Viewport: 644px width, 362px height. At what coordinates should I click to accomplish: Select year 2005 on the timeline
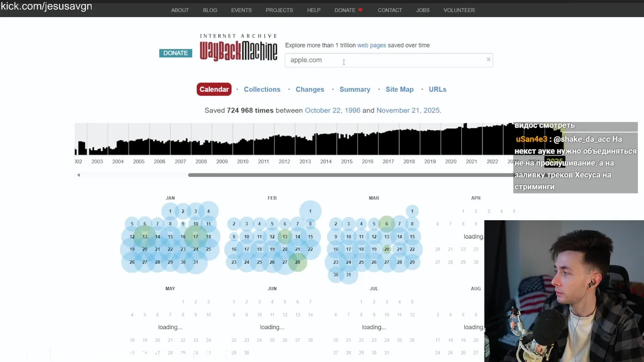tap(139, 161)
